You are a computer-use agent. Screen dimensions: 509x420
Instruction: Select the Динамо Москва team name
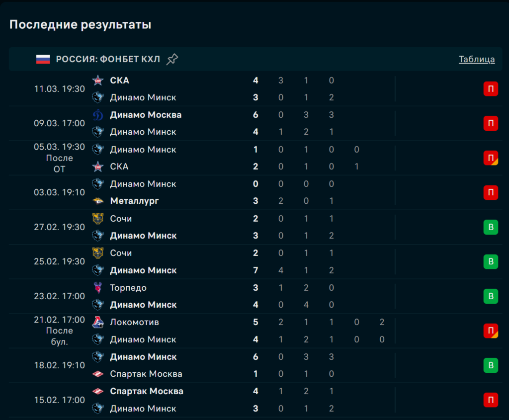(146, 115)
